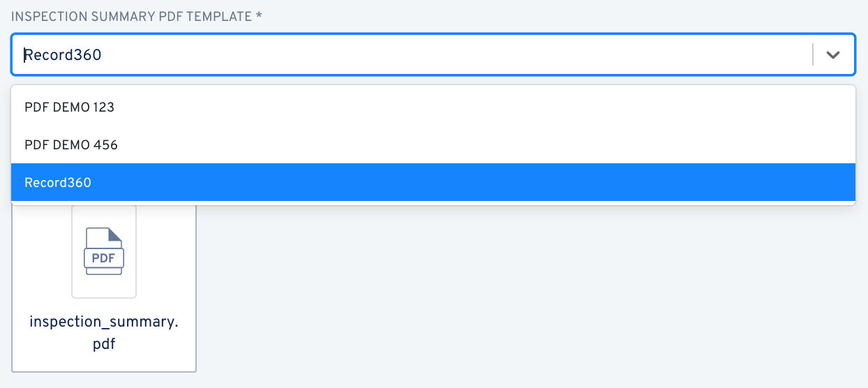Click the folded corner of the document icon
868x388 pixels.
(x=115, y=235)
